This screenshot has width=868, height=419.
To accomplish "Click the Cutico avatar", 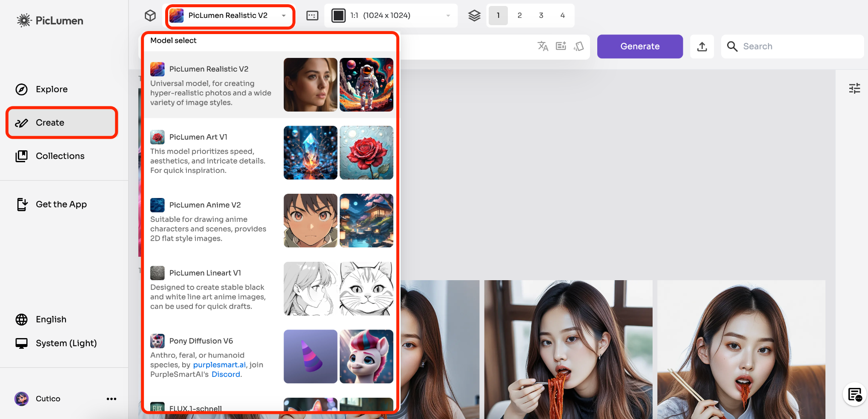I will click(21, 399).
